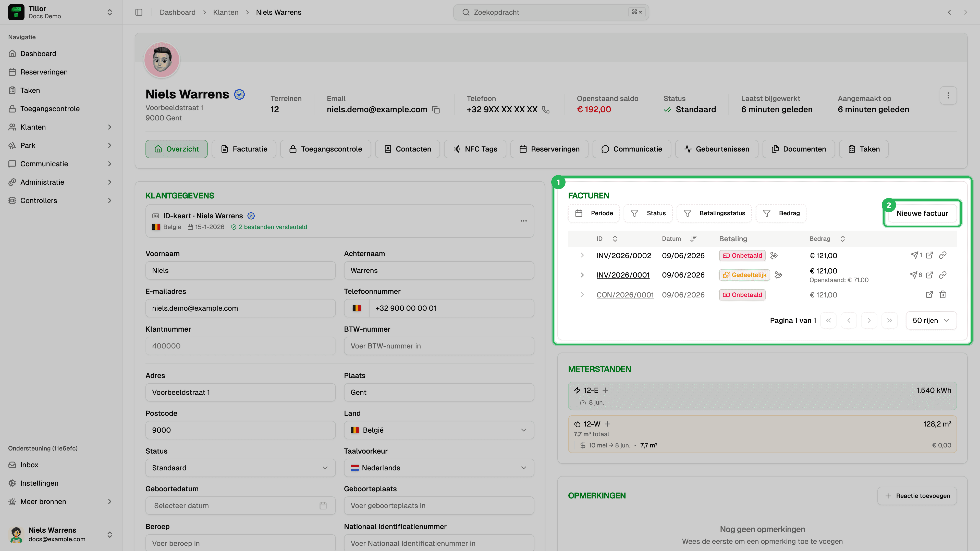Screen dimensions: 980x551
Task: Expand the Communicatie sidebar menu
Action: coord(109,164)
